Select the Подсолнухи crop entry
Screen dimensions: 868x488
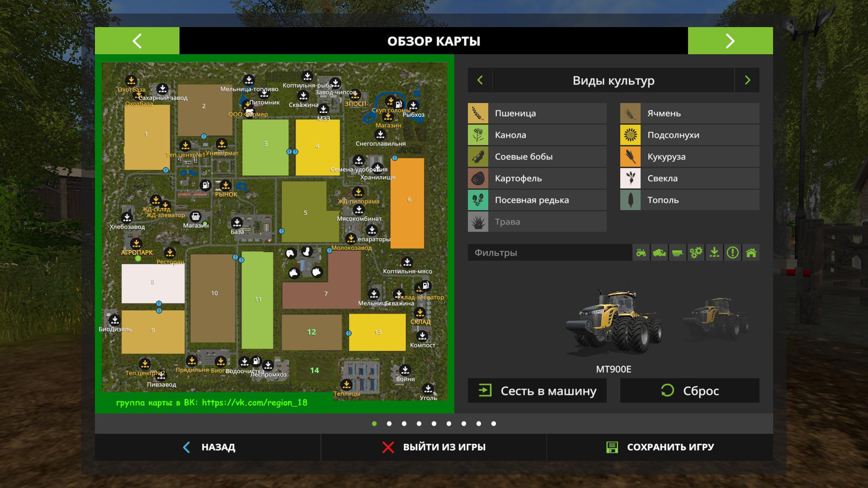689,135
